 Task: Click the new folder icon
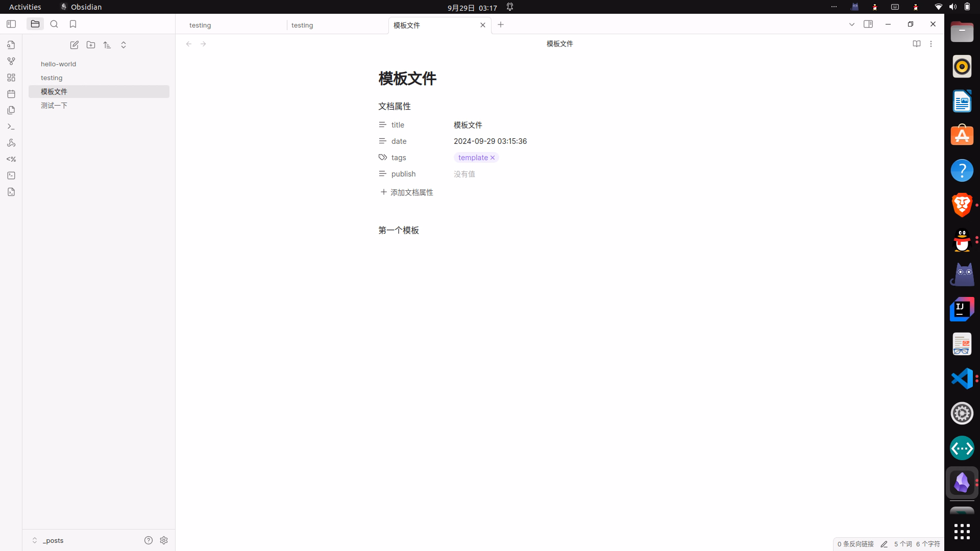point(91,45)
